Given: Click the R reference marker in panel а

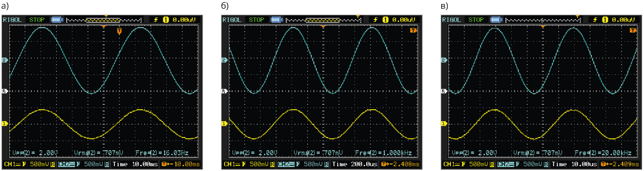Looking at the screenshot, I should pos(5,91).
